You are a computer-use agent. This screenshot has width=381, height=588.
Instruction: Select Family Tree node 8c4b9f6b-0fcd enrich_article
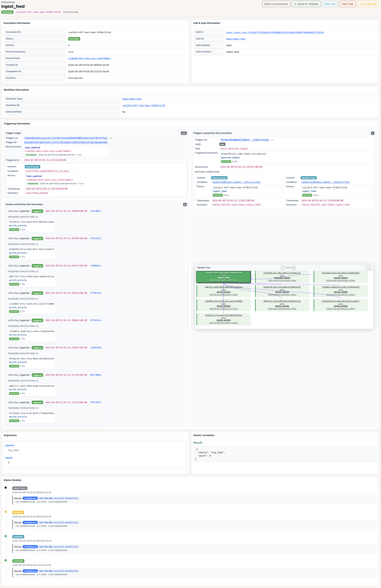(x=341, y=305)
